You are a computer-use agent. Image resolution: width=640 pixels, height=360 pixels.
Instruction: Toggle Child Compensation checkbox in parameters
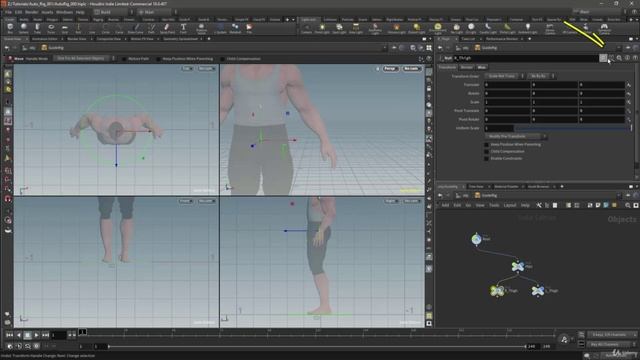click(486, 151)
